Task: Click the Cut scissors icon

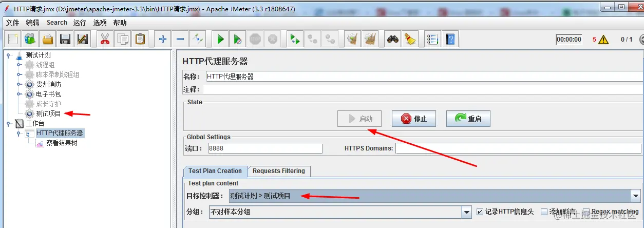Action: pyautogui.click(x=105, y=39)
